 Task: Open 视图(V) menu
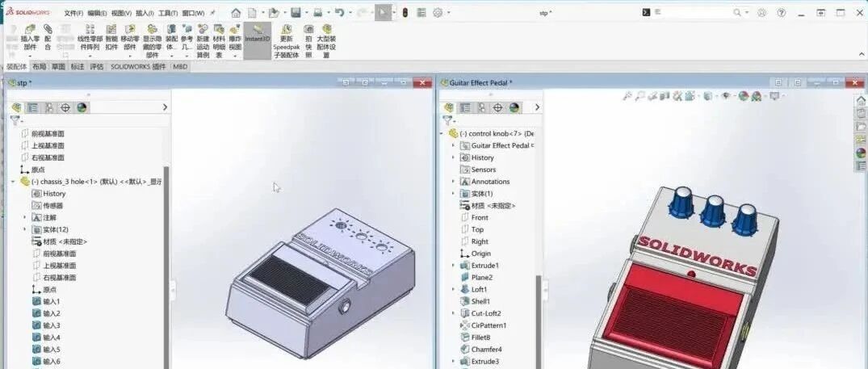pos(121,13)
